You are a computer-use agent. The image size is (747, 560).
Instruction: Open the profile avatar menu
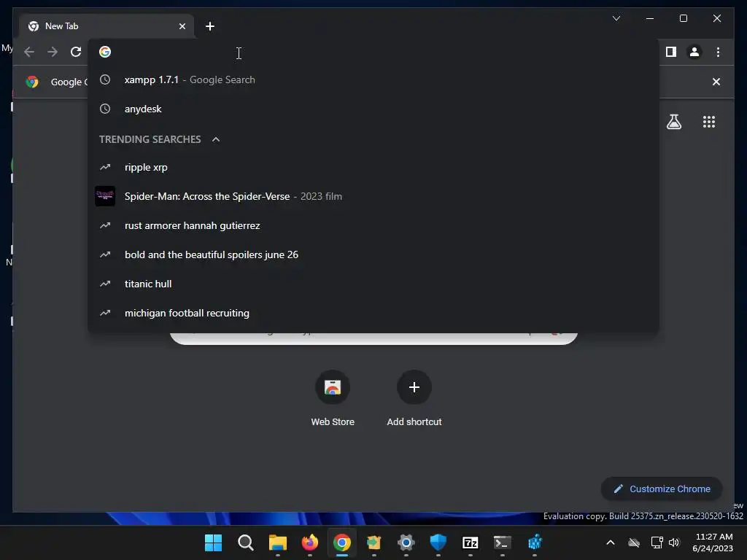click(x=694, y=52)
